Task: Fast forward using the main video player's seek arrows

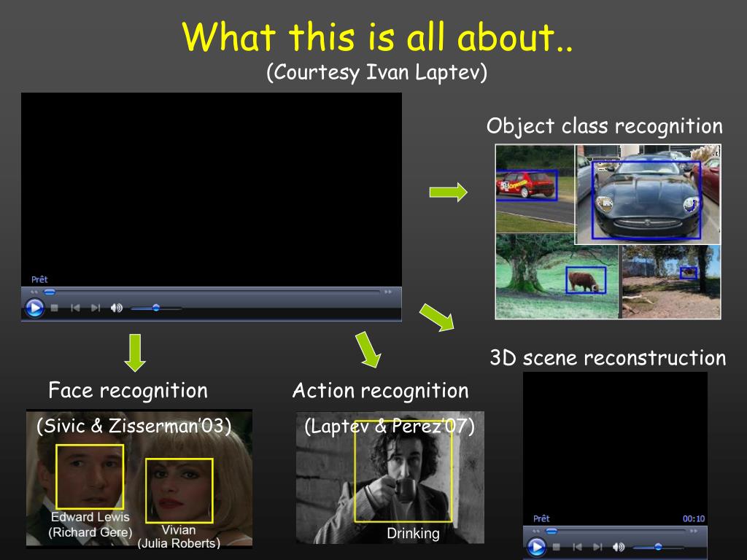Action: (x=388, y=292)
